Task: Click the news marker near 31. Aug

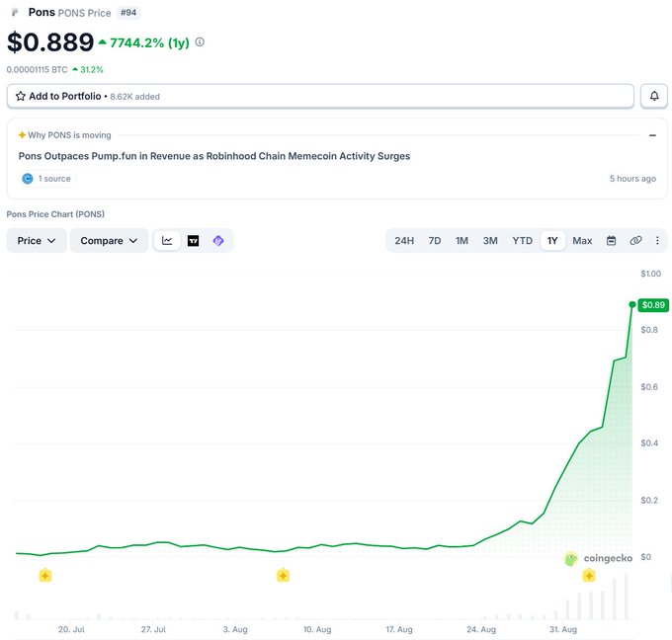Action: tap(589, 576)
